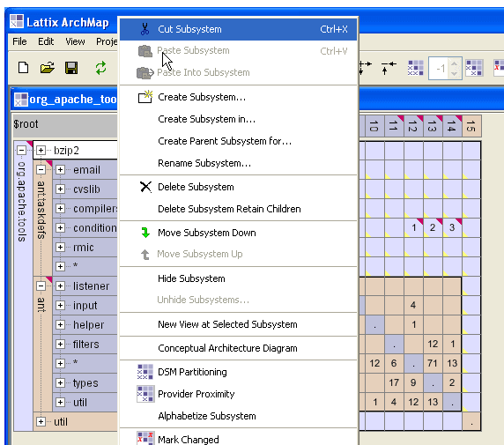Expand the email subsystem node
504x445 pixels.
(60, 170)
